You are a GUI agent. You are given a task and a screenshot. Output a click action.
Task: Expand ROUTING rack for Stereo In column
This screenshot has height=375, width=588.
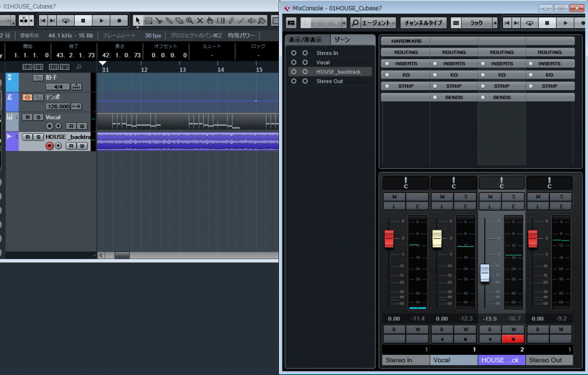(x=405, y=52)
